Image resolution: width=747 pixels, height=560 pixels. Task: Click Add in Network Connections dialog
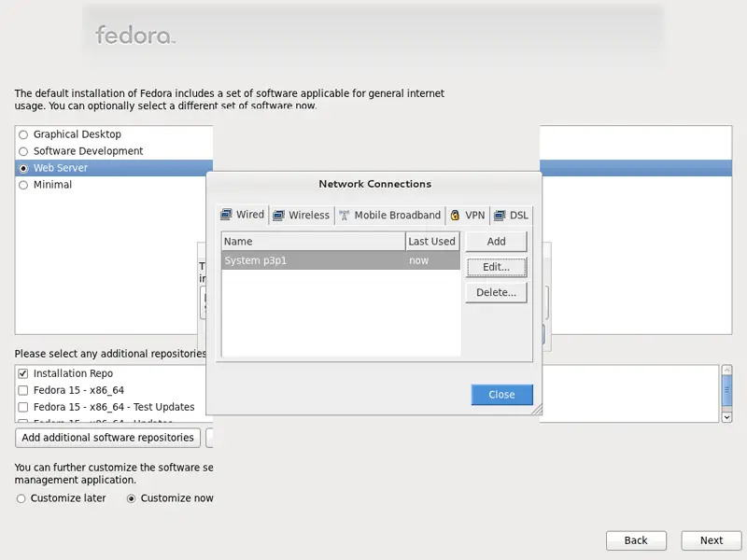pos(496,242)
